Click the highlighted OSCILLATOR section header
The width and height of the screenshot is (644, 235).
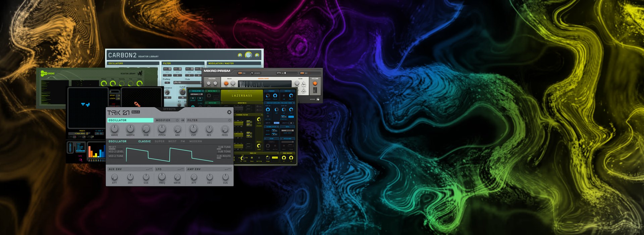point(130,120)
